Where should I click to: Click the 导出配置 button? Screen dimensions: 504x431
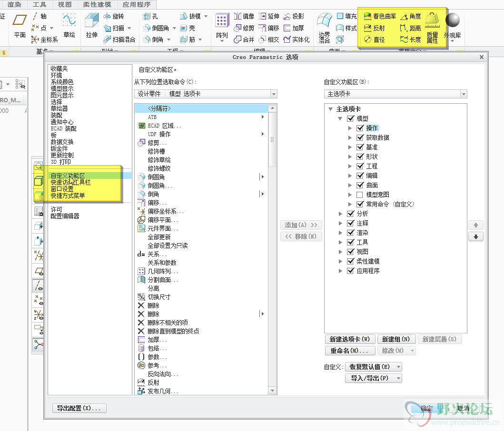[x=79, y=408]
